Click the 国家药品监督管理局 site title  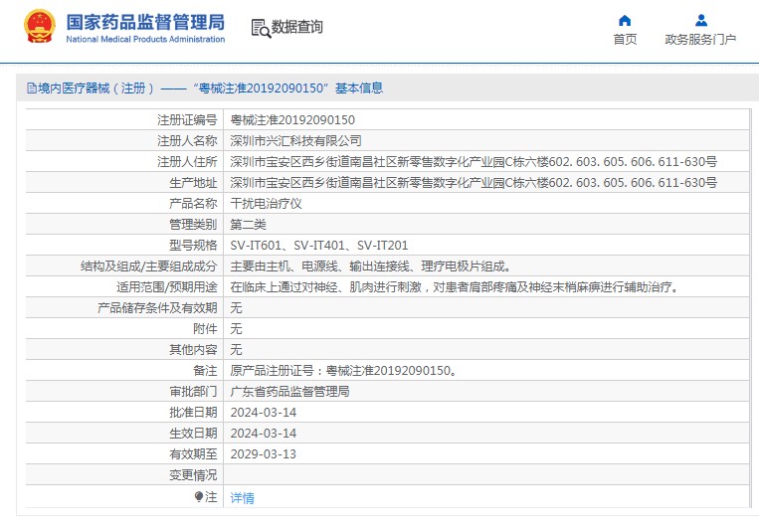pyautogui.click(x=145, y=21)
